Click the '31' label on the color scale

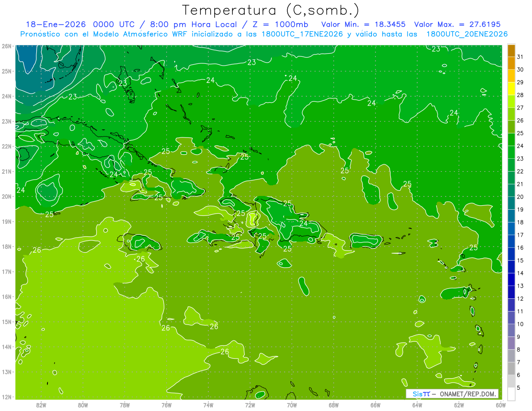(520, 57)
